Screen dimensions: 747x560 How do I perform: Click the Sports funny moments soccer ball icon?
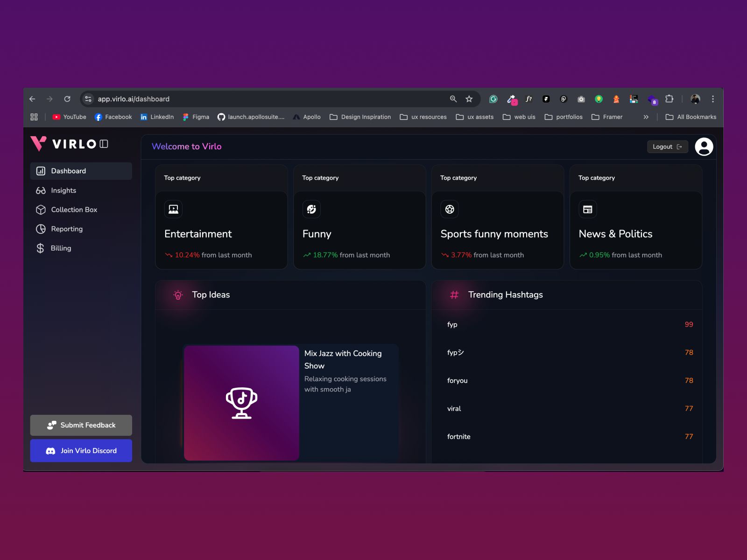(x=449, y=209)
